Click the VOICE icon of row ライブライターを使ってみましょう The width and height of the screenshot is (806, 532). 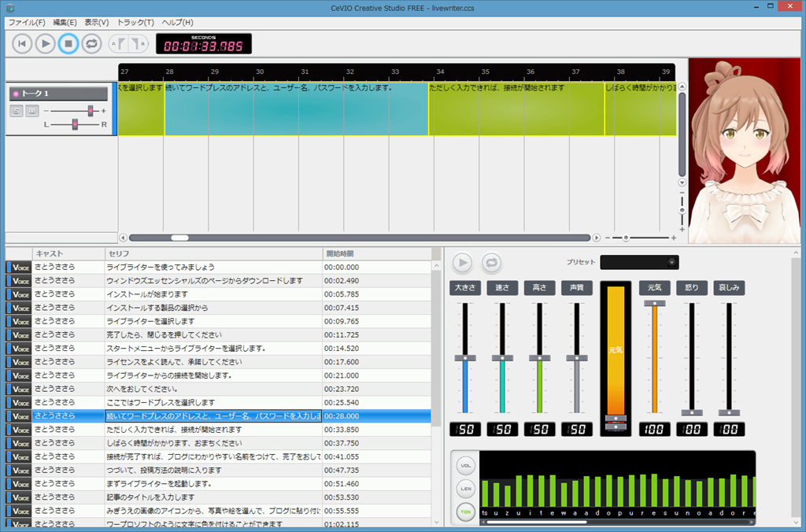coord(19,268)
